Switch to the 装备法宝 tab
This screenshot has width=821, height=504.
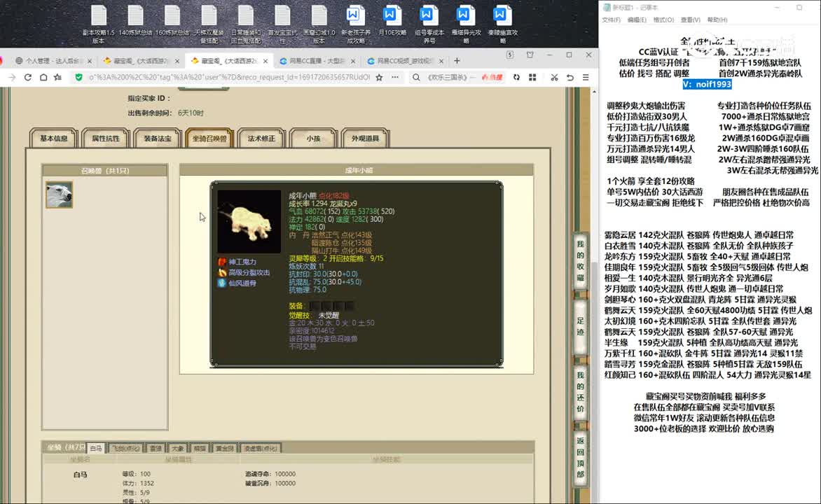pos(158,138)
